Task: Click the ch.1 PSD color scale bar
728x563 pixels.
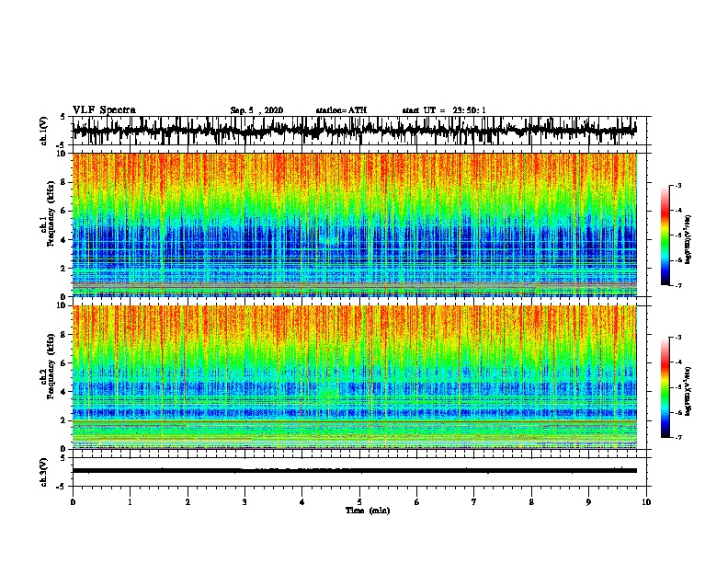Action: (x=665, y=236)
